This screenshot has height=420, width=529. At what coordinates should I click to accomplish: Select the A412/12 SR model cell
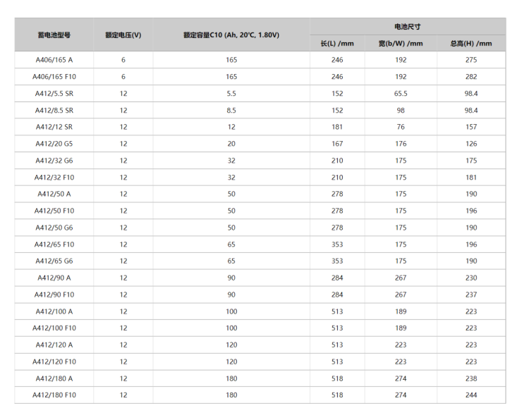(x=54, y=127)
